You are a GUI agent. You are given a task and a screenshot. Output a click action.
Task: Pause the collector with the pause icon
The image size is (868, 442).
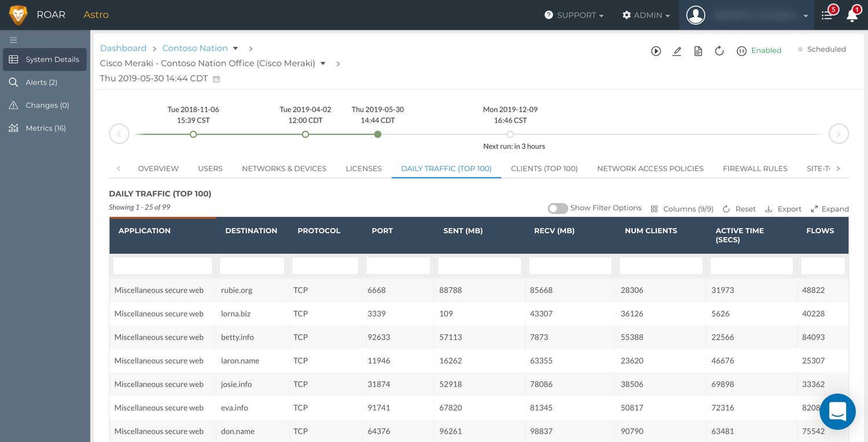[x=741, y=51]
